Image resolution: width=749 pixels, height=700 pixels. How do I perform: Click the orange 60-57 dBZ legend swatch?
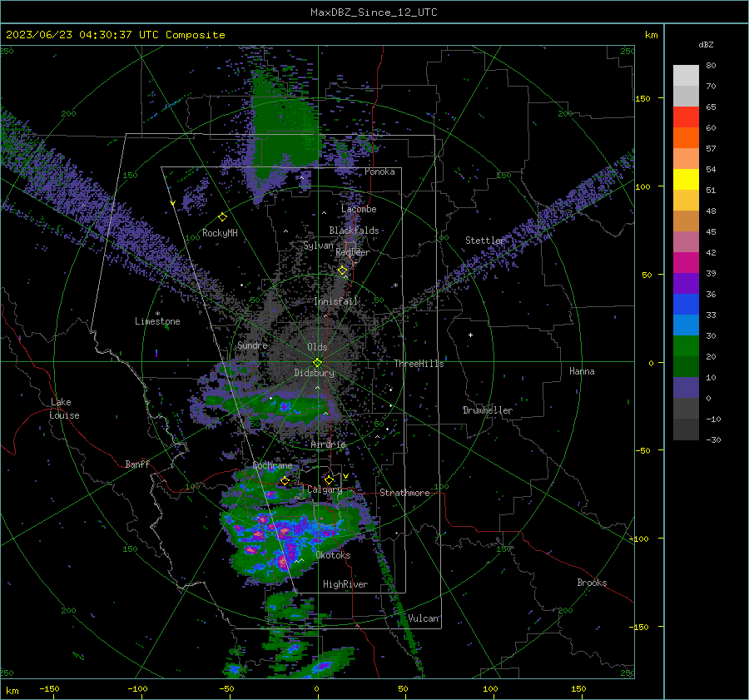[x=686, y=137]
